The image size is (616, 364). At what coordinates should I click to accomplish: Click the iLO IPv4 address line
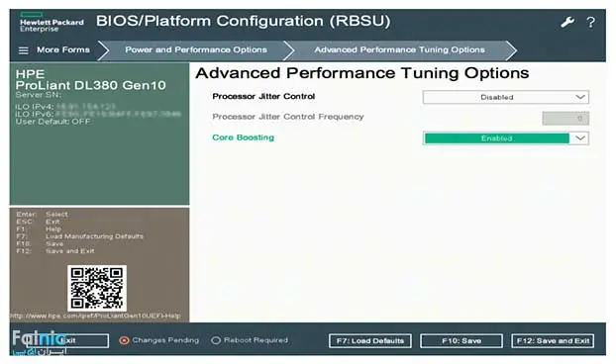click(x=65, y=106)
